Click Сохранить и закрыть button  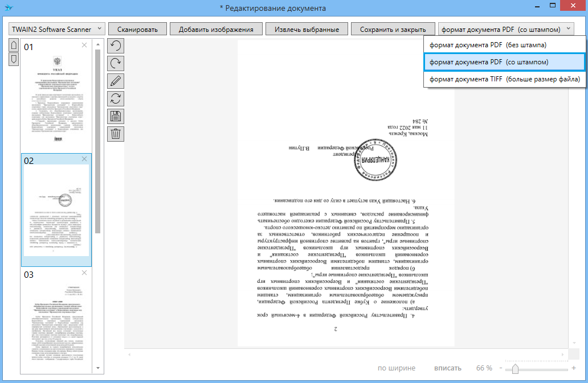pos(393,29)
